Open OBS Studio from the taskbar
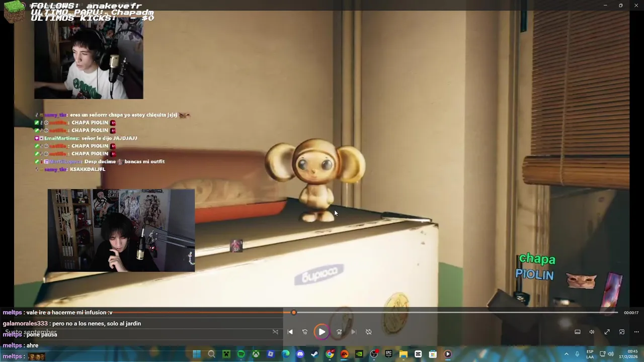Image resolution: width=644 pixels, height=362 pixels. pos(374,354)
